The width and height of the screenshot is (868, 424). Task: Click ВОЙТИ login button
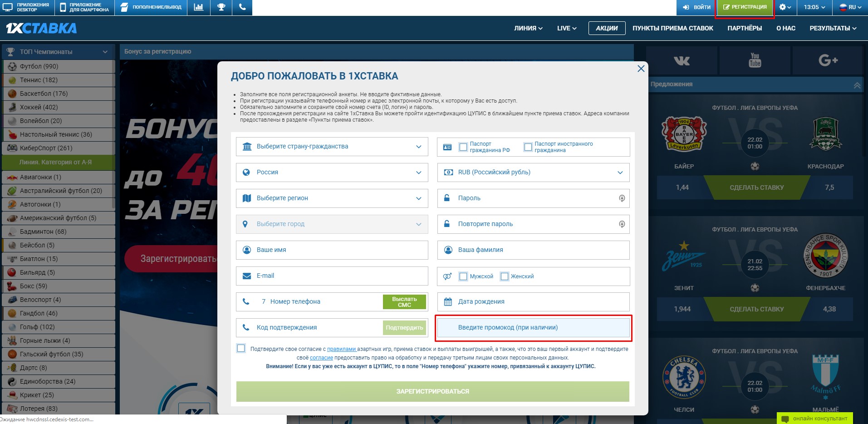696,7
